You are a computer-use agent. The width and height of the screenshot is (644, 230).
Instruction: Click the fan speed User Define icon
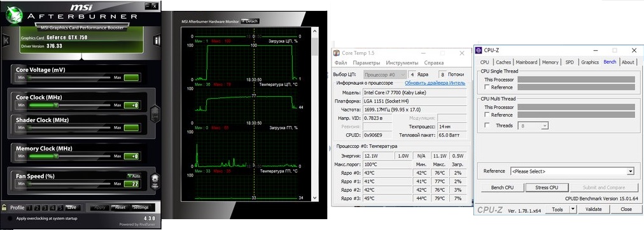[155, 181]
